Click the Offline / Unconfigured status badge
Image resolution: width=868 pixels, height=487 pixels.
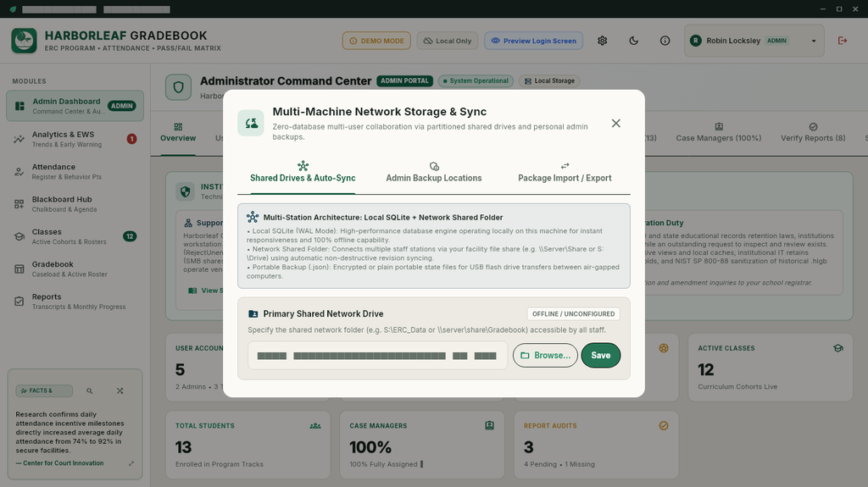pyautogui.click(x=574, y=313)
